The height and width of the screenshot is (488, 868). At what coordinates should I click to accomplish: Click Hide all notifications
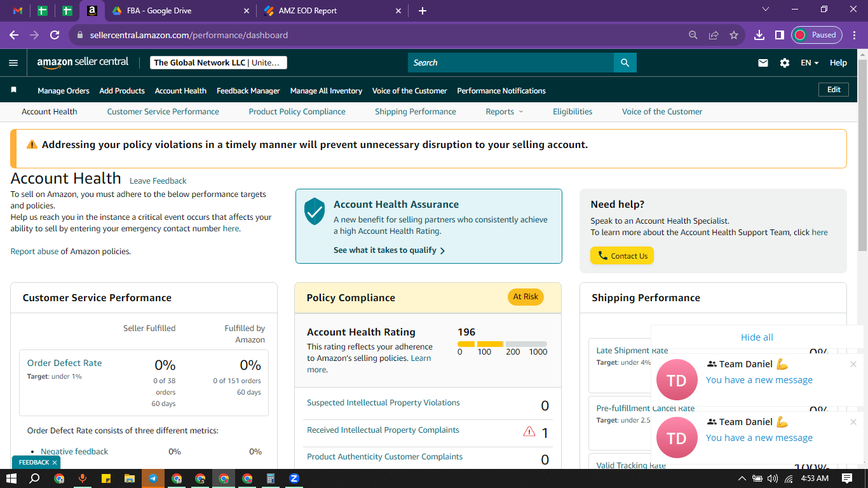[x=757, y=337]
